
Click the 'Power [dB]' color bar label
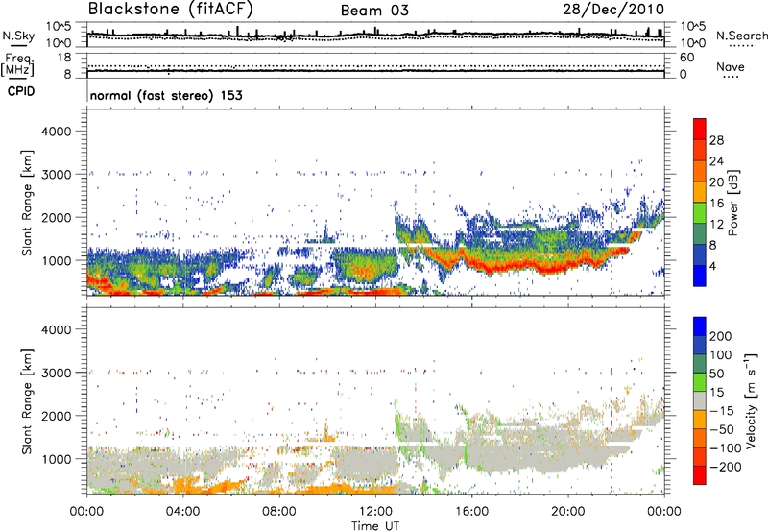(x=732, y=203)
